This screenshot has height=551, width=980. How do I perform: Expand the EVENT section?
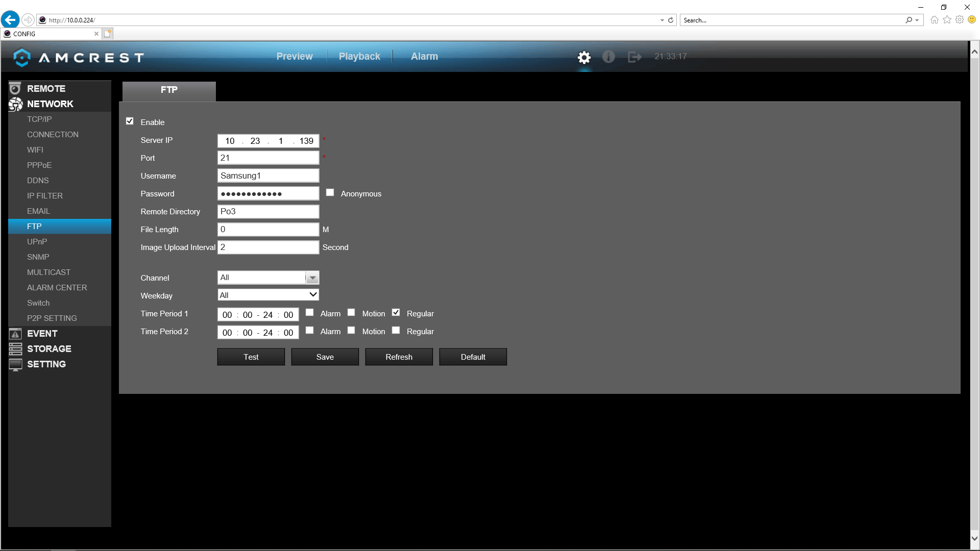(x=42, y=334)
